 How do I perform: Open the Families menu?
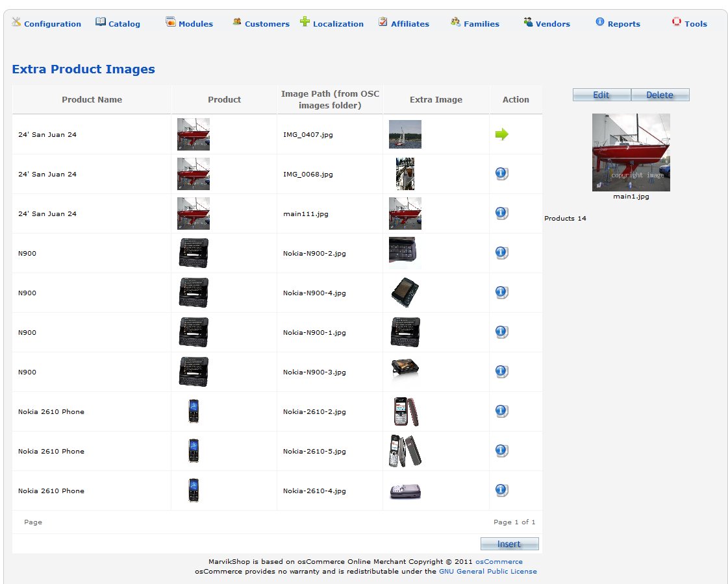click(x=481, y=23)
